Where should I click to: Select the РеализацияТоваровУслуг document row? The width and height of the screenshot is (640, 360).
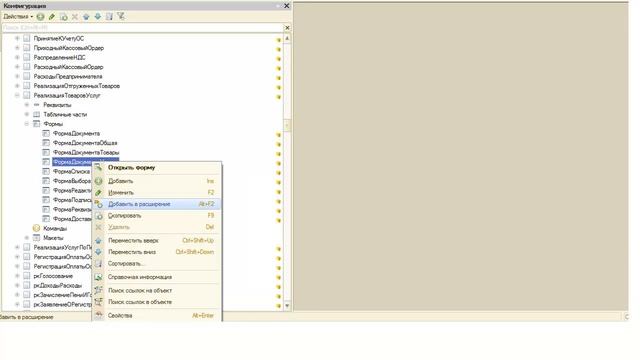tap(67, 96)
